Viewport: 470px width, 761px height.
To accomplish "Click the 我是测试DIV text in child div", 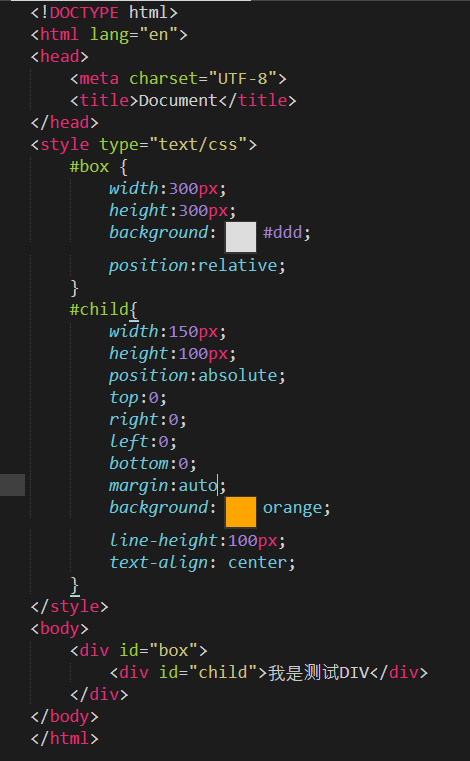I will [x=319, y=672].
